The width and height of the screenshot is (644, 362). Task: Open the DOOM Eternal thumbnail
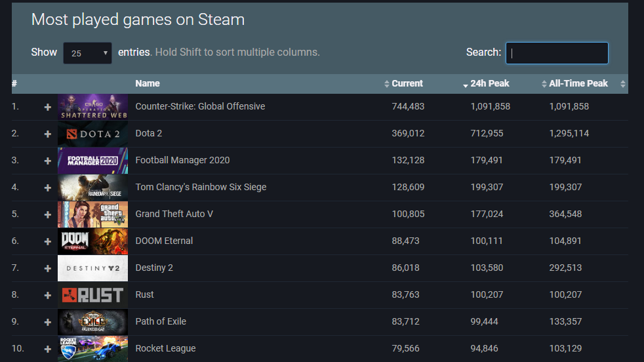pyautogui.click(x=93, y=241)
